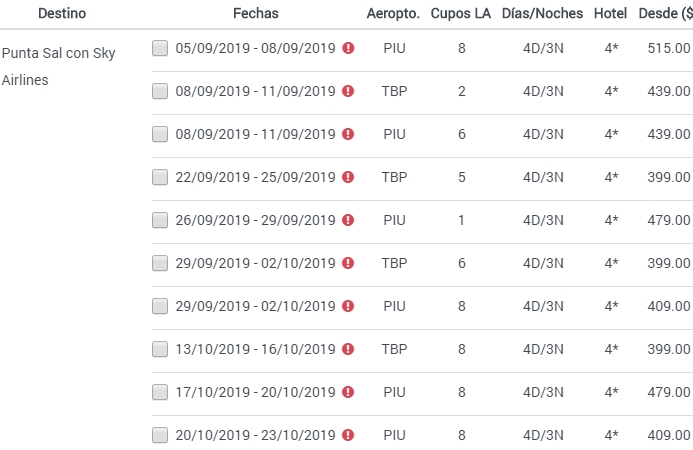Viewport: 693px width, 450px height.
Task: Click the red exclamation icon for 26/09/2019 - 29/09/2019
Action: [x=348, y=220]
